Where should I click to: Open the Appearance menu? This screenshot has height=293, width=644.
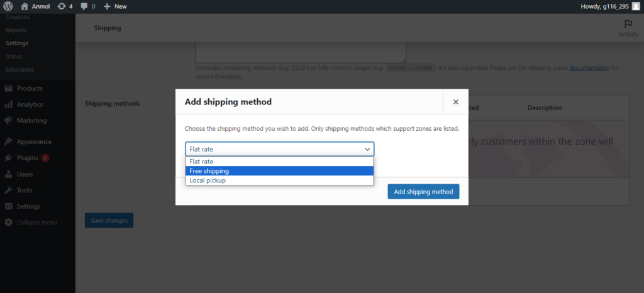pos(34,141)
